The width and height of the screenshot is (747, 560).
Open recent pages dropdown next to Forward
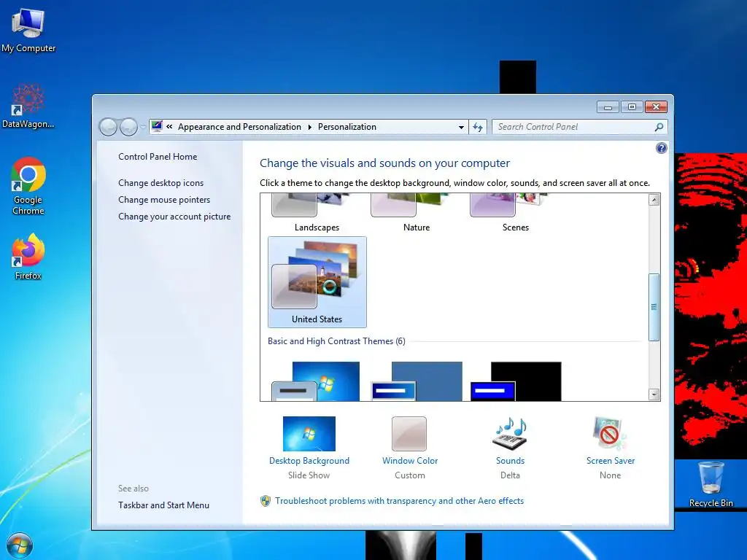pyautogui.click(x=142, y=127)
